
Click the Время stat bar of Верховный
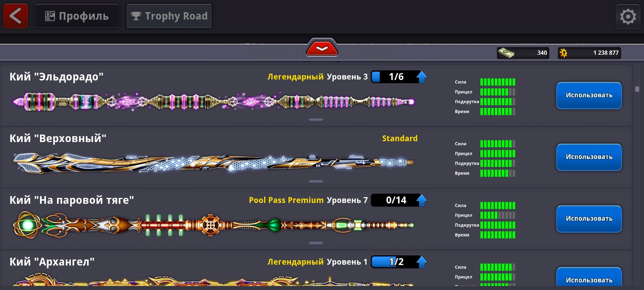point(498,173)
